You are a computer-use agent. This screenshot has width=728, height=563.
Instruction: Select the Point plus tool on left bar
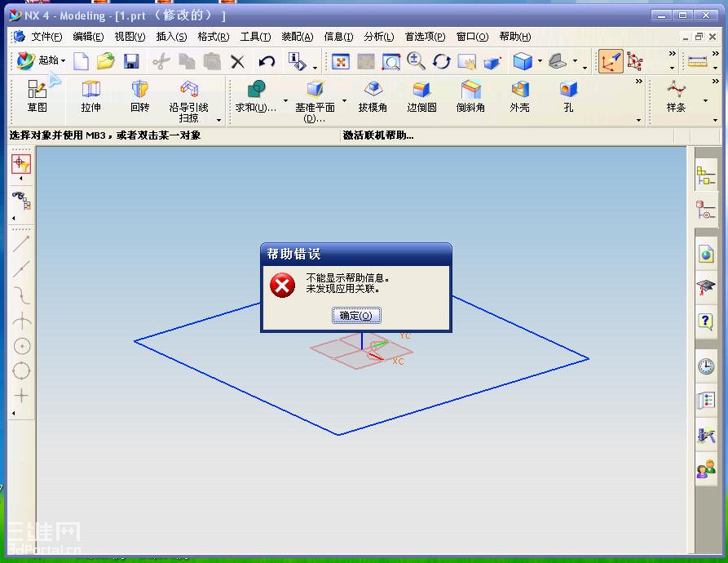21,395
